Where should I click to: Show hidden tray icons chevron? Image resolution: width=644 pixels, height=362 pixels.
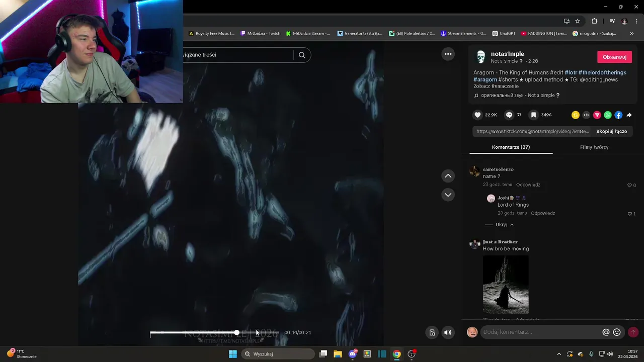click(x=558, y=354)
